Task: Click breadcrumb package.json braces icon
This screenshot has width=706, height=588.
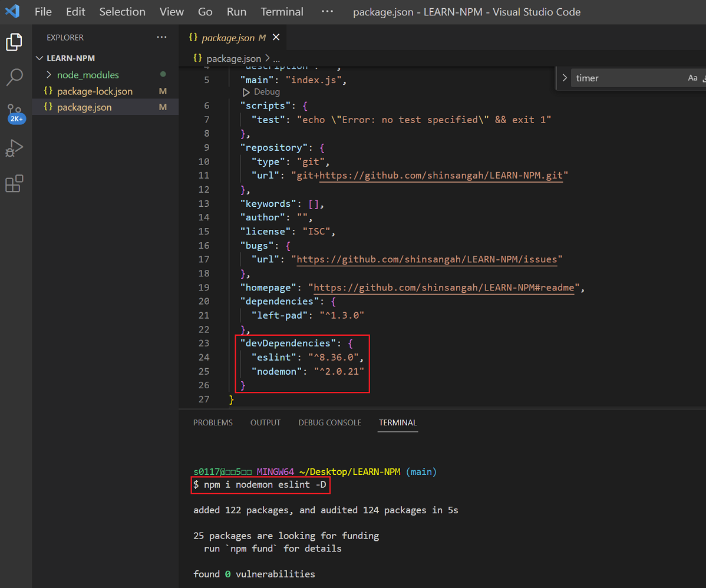Action: pos(197,58)
